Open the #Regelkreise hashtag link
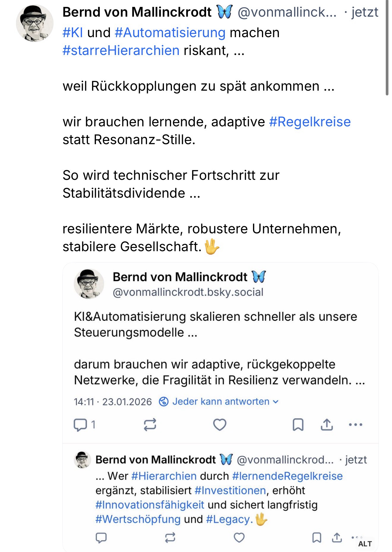 click(310, 122)
